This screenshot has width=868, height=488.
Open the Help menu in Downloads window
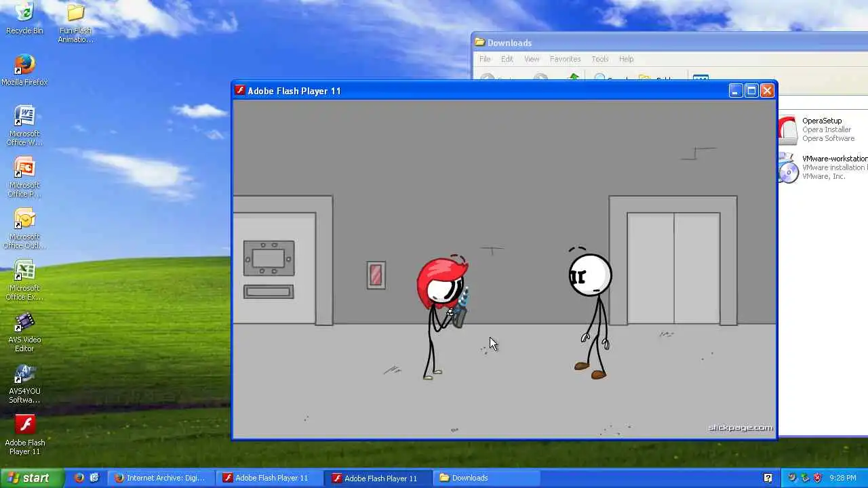click(x=626, y=59)
